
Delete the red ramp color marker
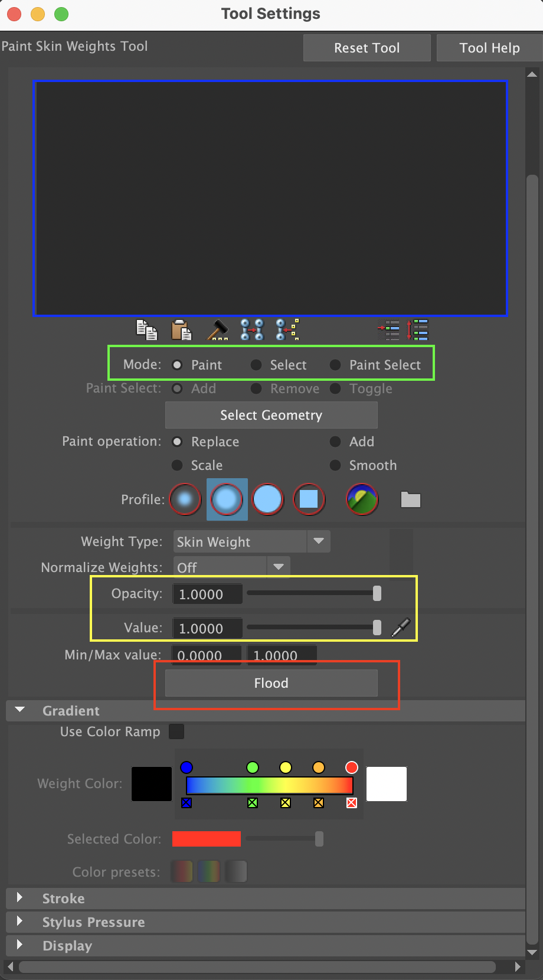click(x=352, y=803)
